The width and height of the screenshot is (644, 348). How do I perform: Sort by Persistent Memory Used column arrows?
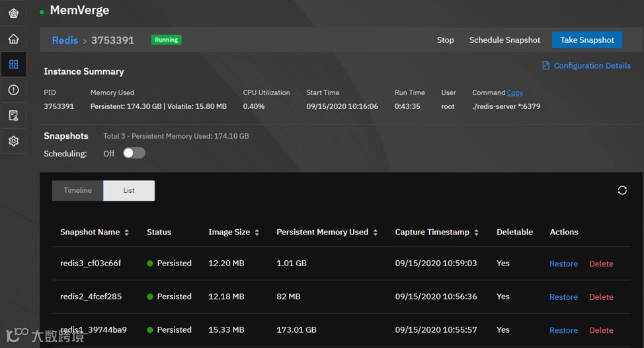tap(375, 232)
